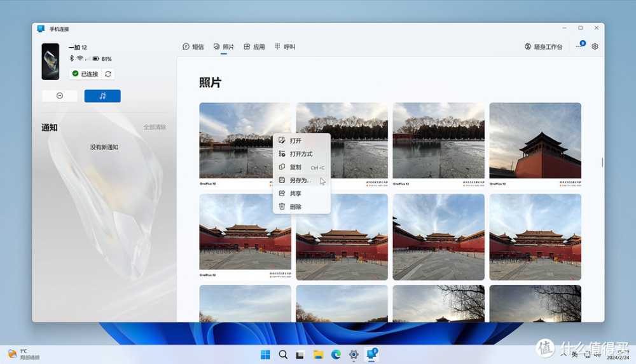Toggle the blue music audio button
Image resolution: width=636 pixels, height=364 pixels.
point(102,96)
